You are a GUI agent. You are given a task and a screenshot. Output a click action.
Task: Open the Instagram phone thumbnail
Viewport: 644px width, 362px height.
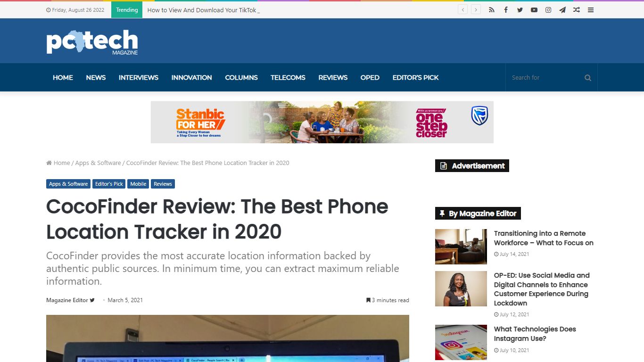pyautogui.click(x=461, y=342)
